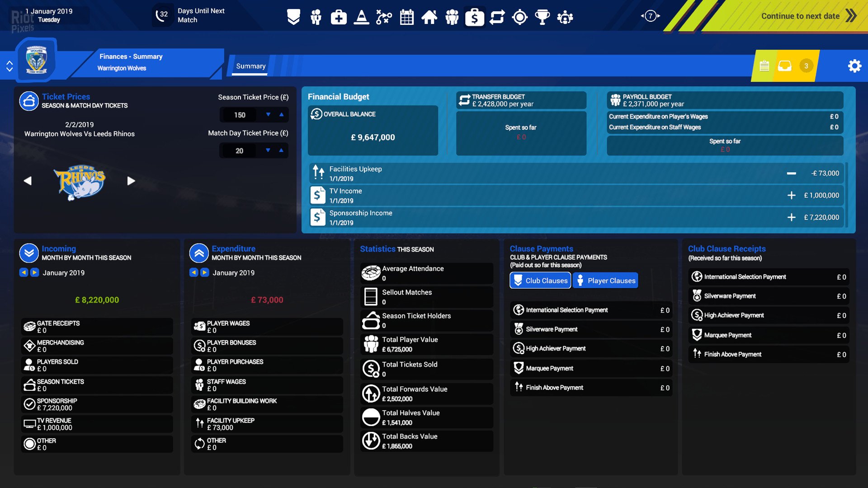Image resolution: width=868 pixels, height=488 pixels.
Task: Open the inbox with 3 messages
Action: coord(785,66)
